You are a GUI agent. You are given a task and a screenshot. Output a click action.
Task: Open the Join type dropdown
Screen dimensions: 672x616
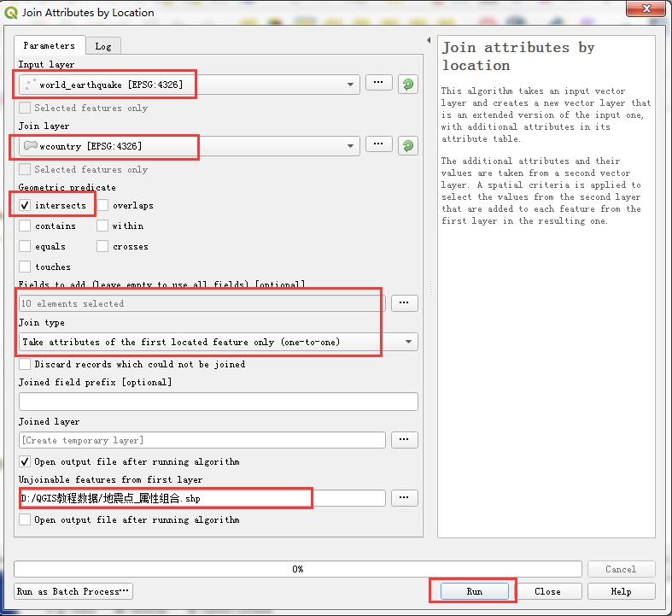coord(218,342)
